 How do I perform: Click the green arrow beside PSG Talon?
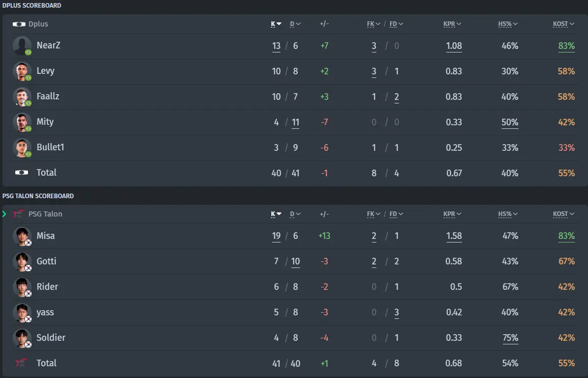[x=4, y=214]
